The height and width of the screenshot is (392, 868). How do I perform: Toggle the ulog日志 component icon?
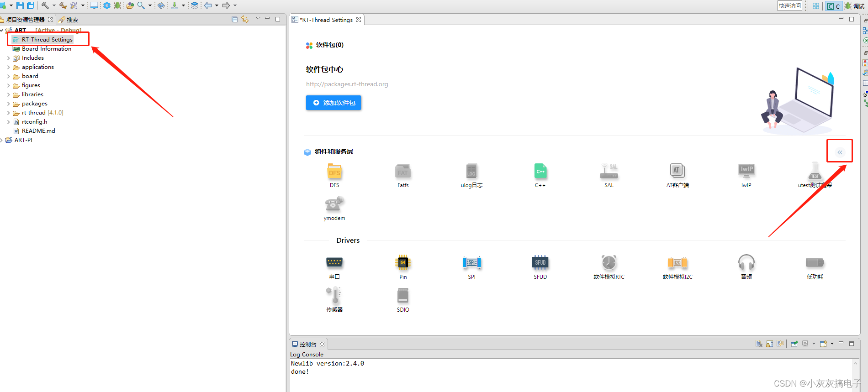tap(471, 172)
